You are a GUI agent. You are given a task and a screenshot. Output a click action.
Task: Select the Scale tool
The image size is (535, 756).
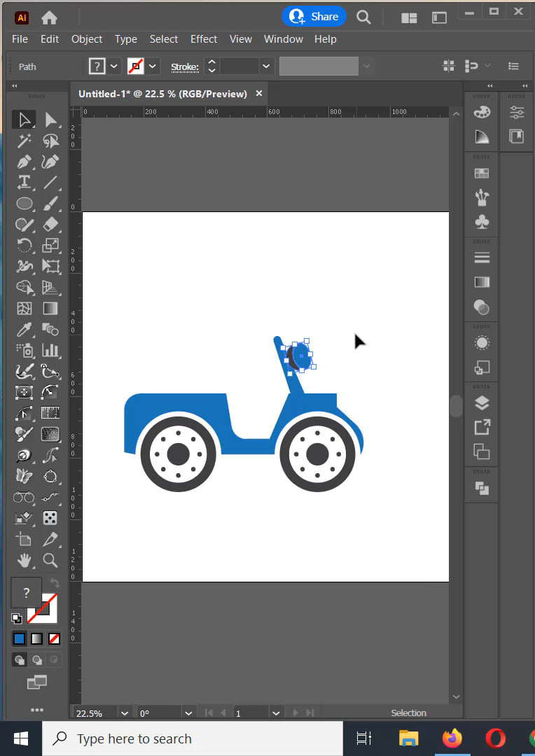pos(50,246)
